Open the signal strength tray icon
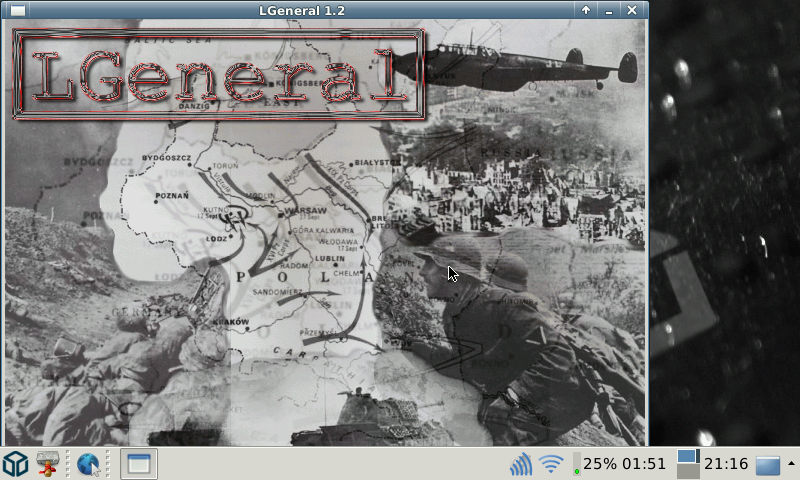800x480 pixels. [521, 464]
